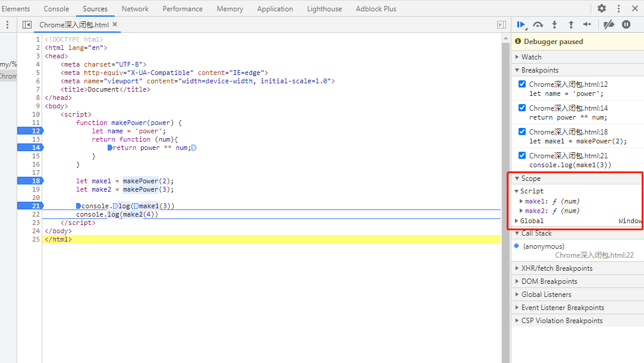
Task: Toggle the debugger sidebar icon
Action: click(501, 24)
